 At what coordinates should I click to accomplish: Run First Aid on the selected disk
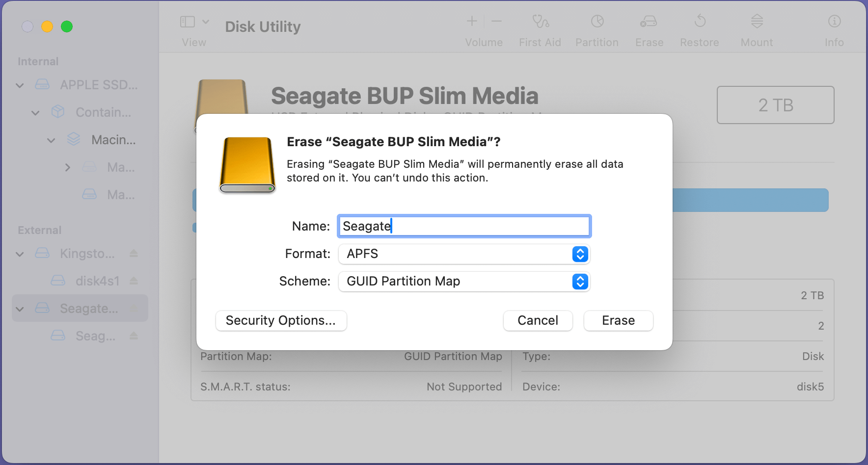point(540,27)
